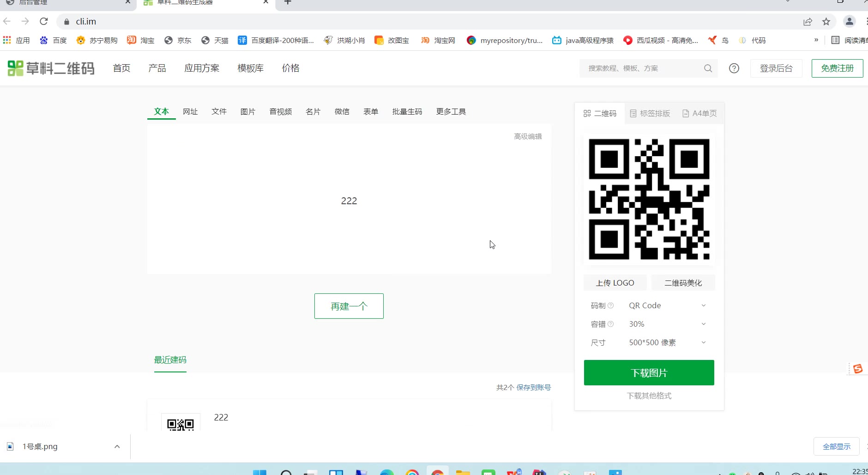Click the 222 recent QR code thumbnail
The image size is (868, 475).
click(x=181, y=423)
